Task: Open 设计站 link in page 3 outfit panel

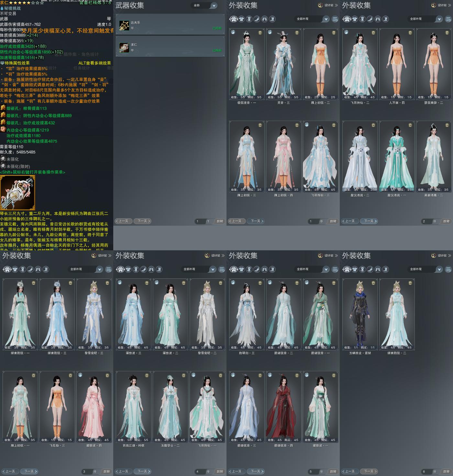Action: [x=101, y=255]
